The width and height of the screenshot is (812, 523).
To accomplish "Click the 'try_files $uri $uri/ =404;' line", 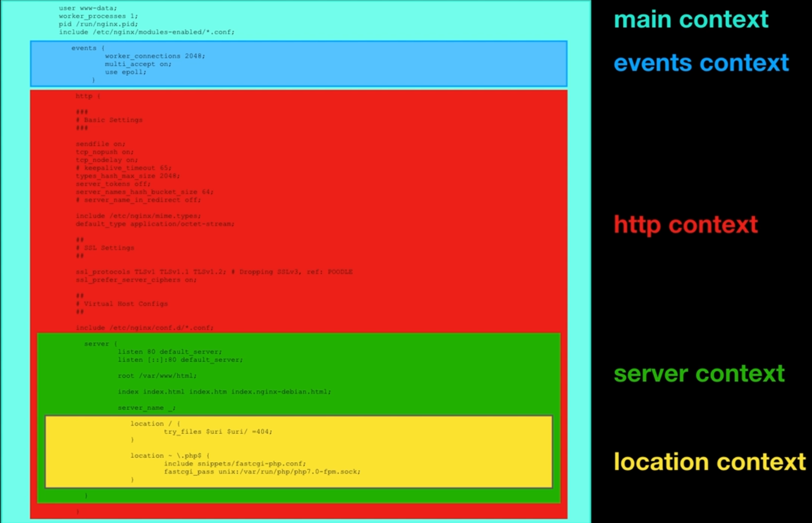I will [218, 432].
